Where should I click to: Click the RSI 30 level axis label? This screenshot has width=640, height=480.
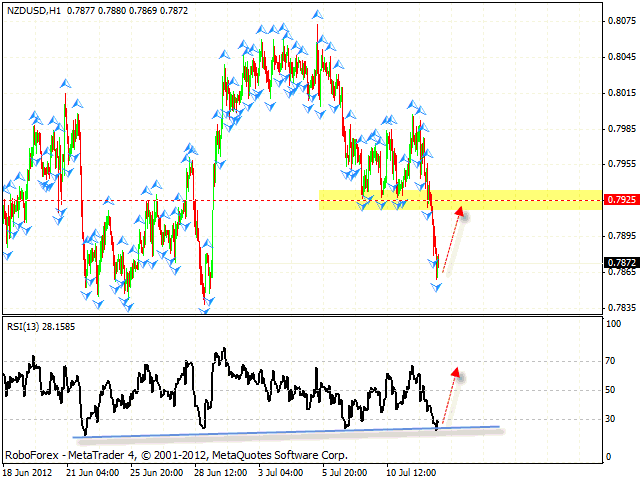[x=612, y=418]
